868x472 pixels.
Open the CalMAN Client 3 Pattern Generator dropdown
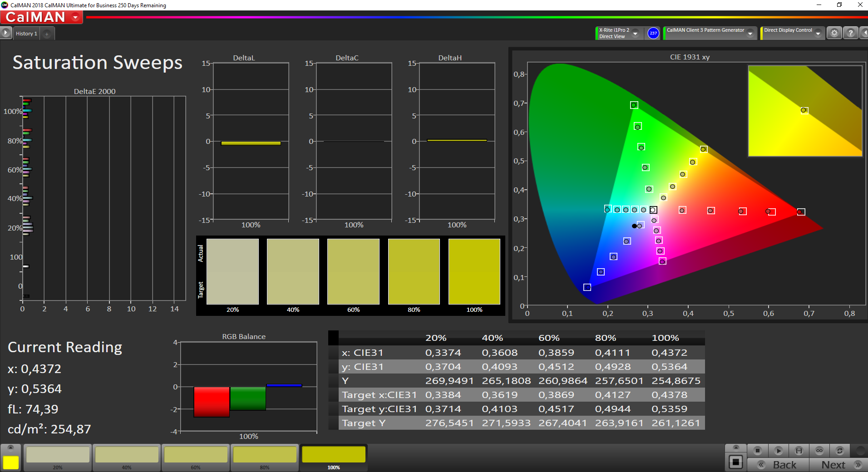(750, 33)
